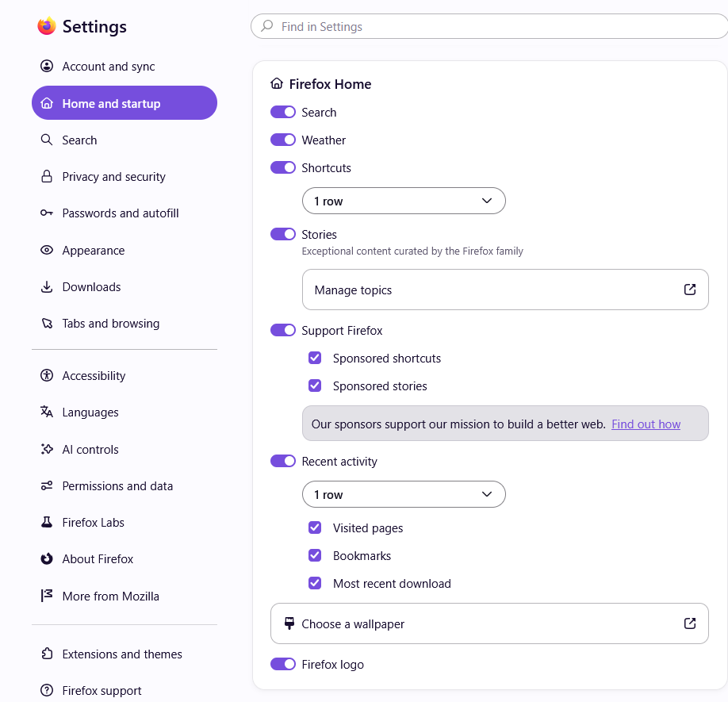Uncheck Visited pages
The width and height of the screenshot is (728, 702).
(315, 528)
